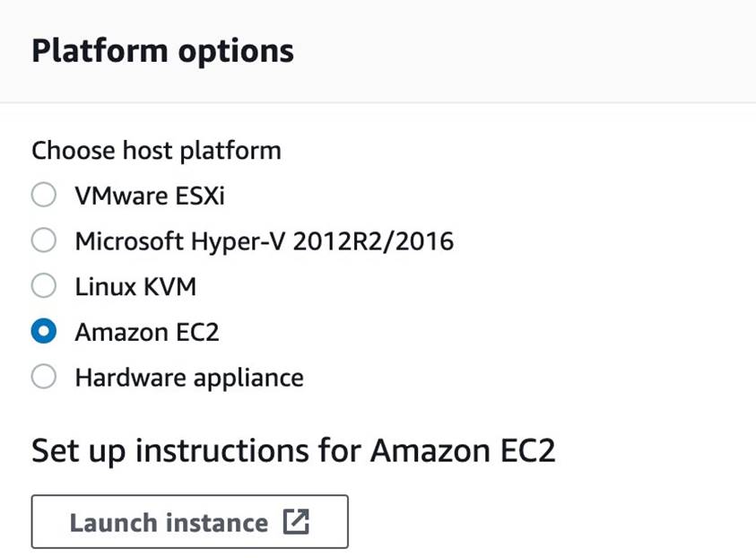Pick the Linux KVM radio button

point(43,285)
